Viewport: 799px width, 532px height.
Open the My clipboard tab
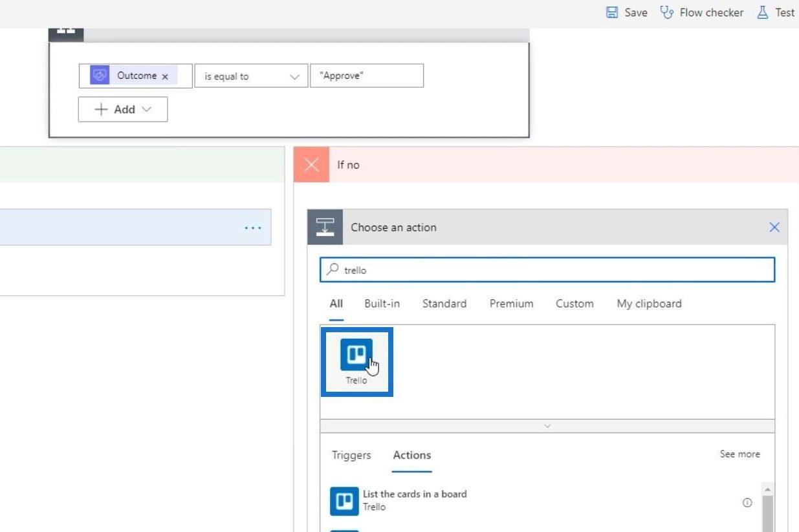coord(649,303)
